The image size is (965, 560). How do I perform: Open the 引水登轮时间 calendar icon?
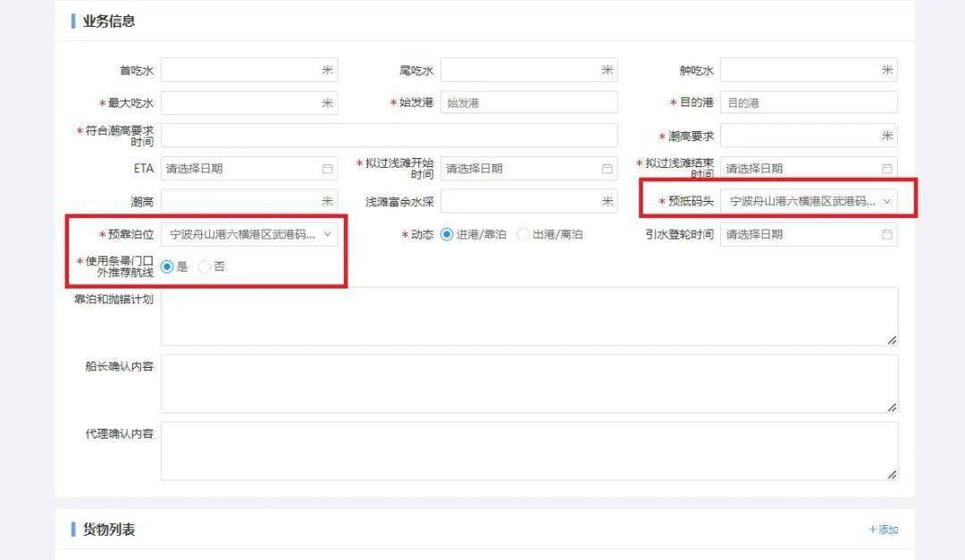click(x=887, y=234)
